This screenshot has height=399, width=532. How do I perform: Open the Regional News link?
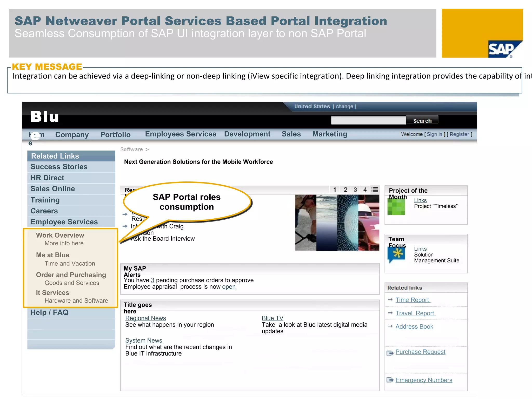145,318
